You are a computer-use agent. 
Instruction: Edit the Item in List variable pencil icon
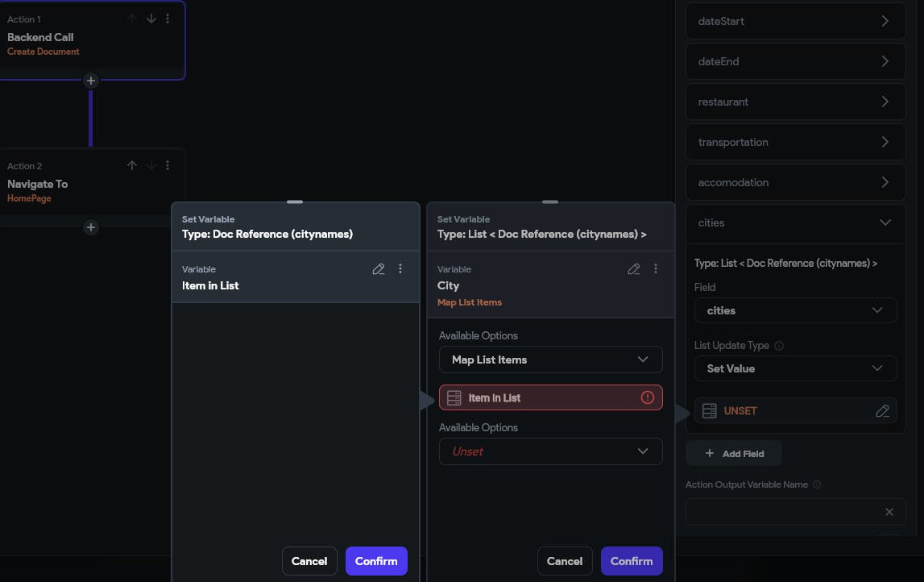click(x=379, y=269)
